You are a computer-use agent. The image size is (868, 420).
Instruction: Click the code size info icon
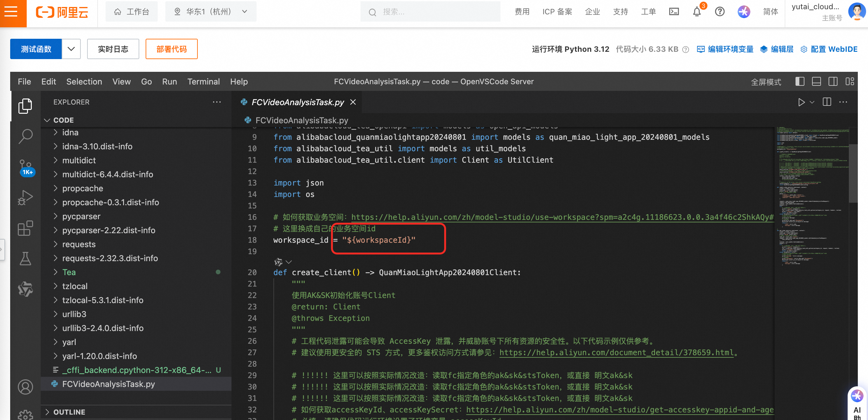(685, 50)
